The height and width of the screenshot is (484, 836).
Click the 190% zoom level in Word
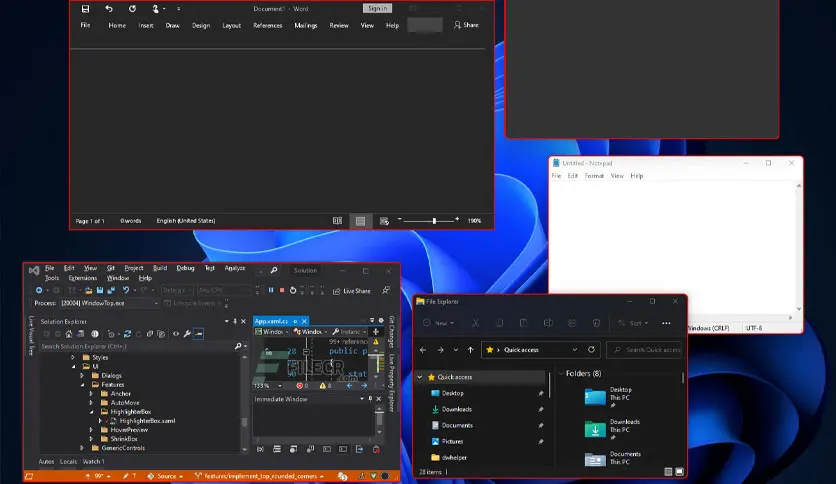tap(474, 221)
